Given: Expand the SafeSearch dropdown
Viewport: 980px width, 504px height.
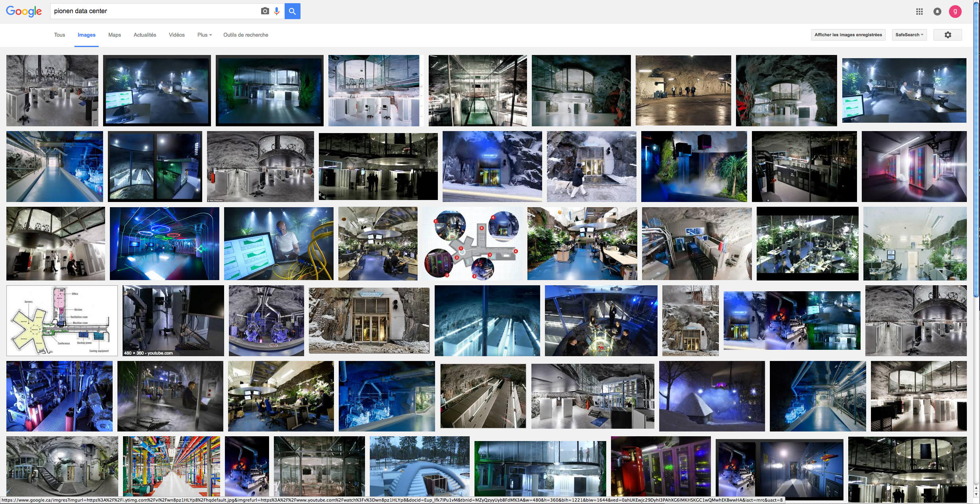Looking at the screenshot, I should point(909,35).
